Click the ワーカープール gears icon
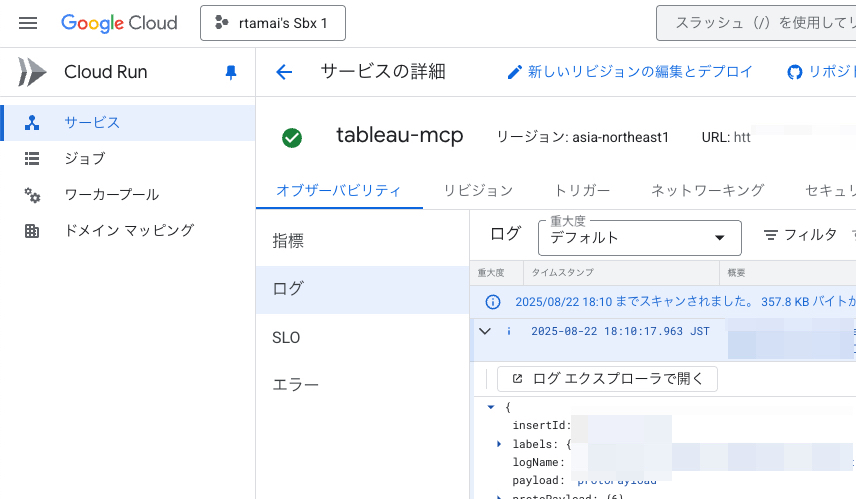The image size is (856, 499). 32,195
